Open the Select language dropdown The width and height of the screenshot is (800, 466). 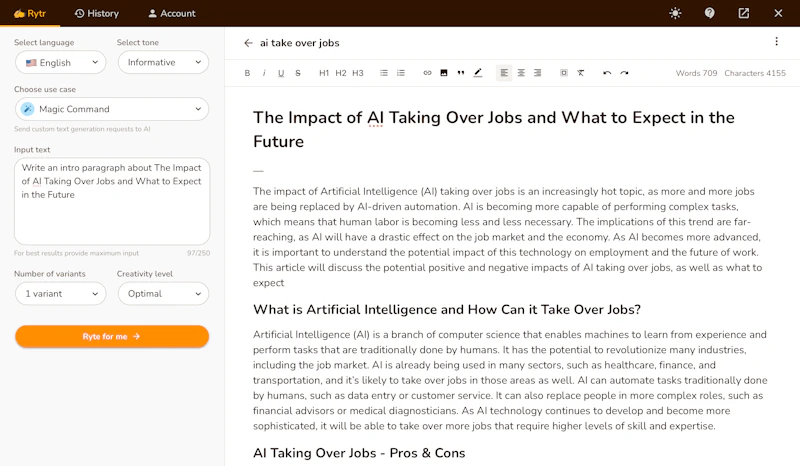click(61, 62)
